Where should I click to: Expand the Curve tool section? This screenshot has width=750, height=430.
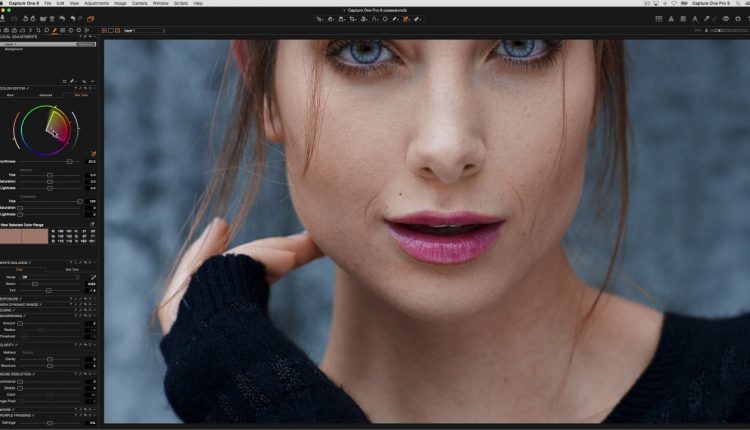7,310
